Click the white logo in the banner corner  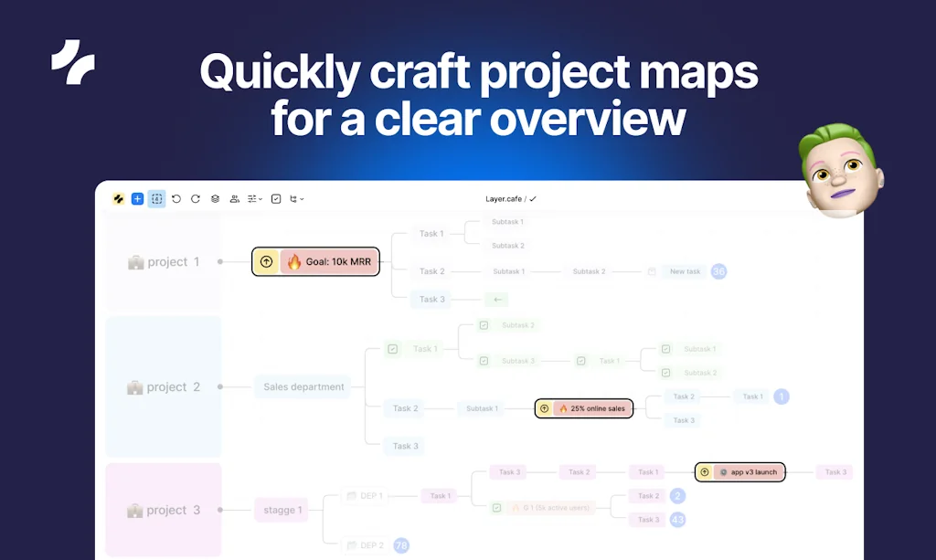pos(73,62)
